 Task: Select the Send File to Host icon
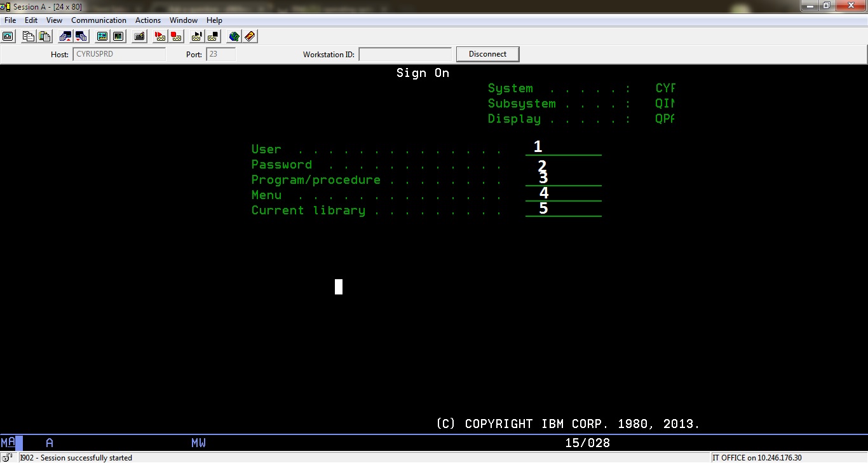(65, 36)
